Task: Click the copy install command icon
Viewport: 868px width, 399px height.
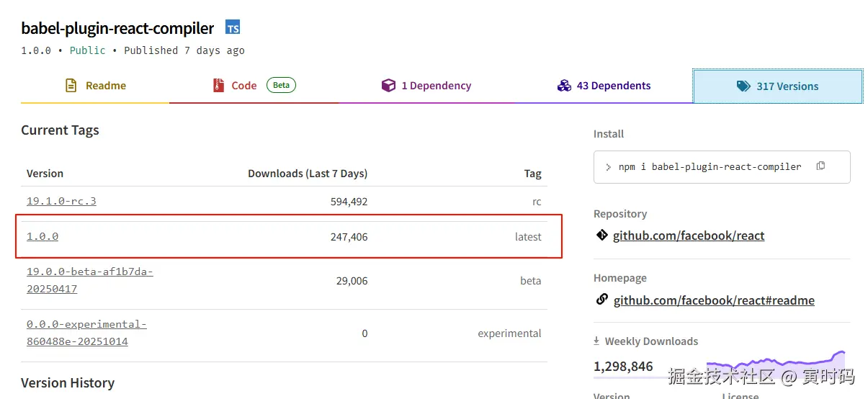Action: [x=820, y=166]
